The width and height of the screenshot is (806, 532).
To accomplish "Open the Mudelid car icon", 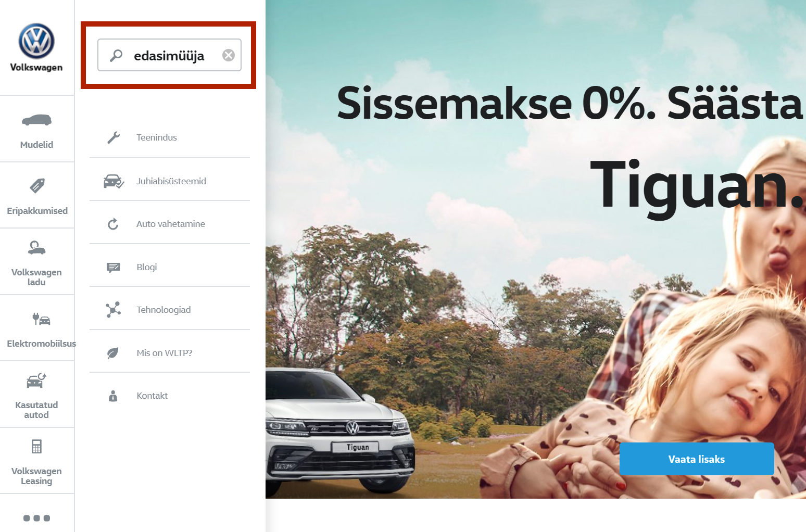I will click(36, 120).
